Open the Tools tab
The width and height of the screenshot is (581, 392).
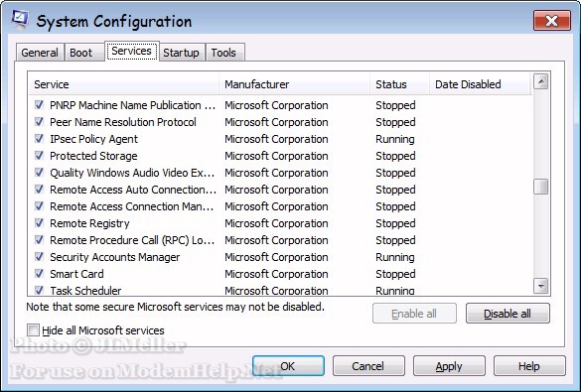coord(224,53)
